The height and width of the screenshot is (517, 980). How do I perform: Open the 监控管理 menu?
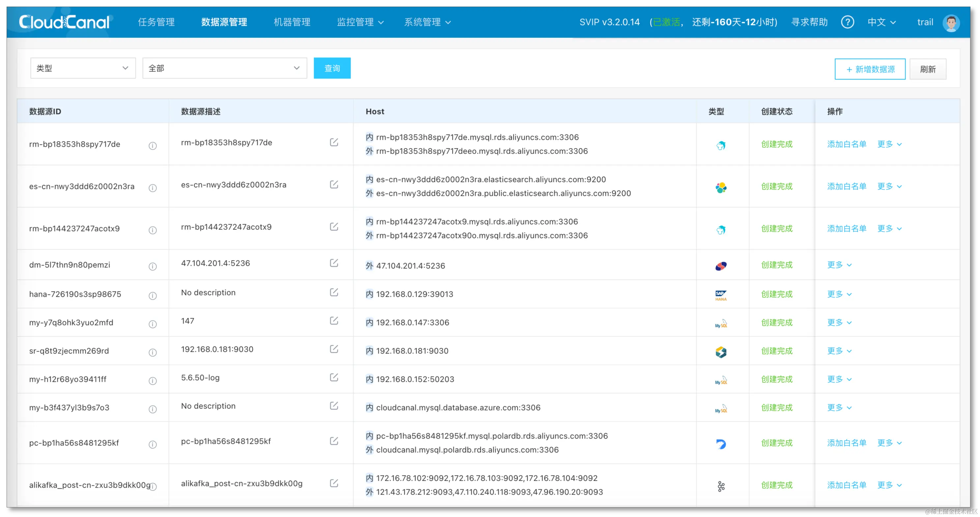coord(360,22)
